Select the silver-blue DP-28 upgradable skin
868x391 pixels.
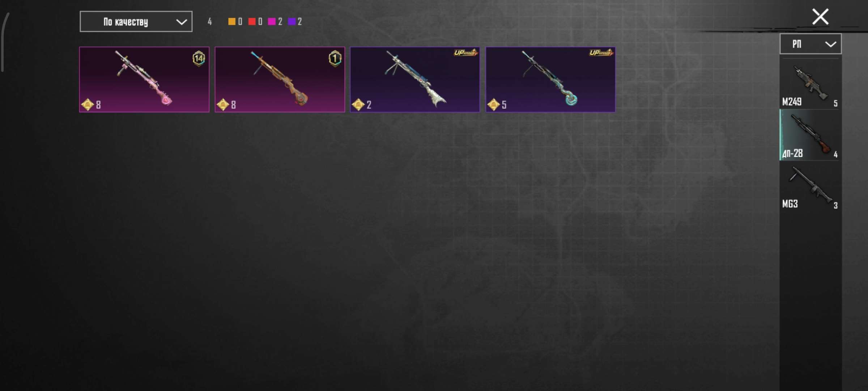[415, 79]
